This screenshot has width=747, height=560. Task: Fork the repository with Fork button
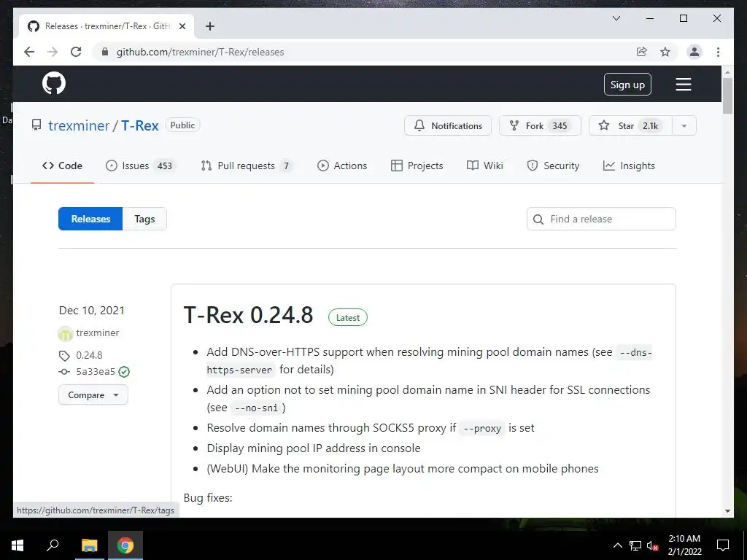coord(540,125)
